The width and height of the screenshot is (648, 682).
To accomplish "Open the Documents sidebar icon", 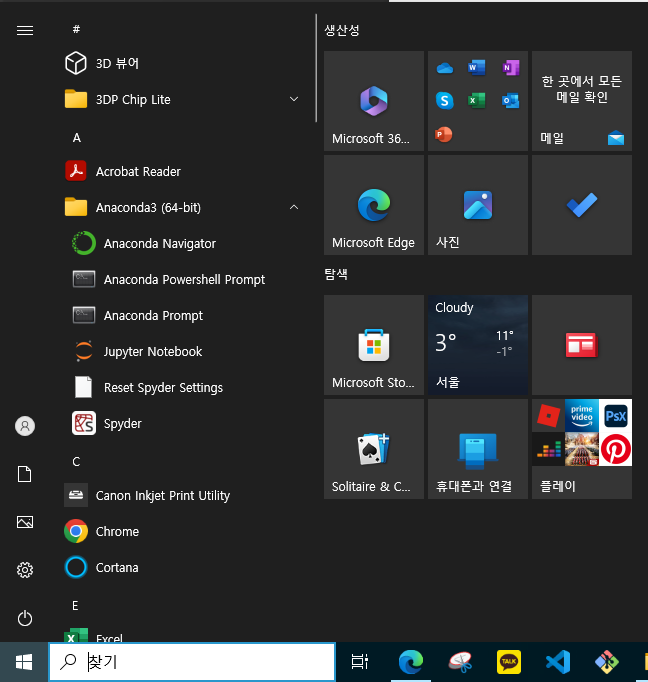I will (x=25, y=474).
